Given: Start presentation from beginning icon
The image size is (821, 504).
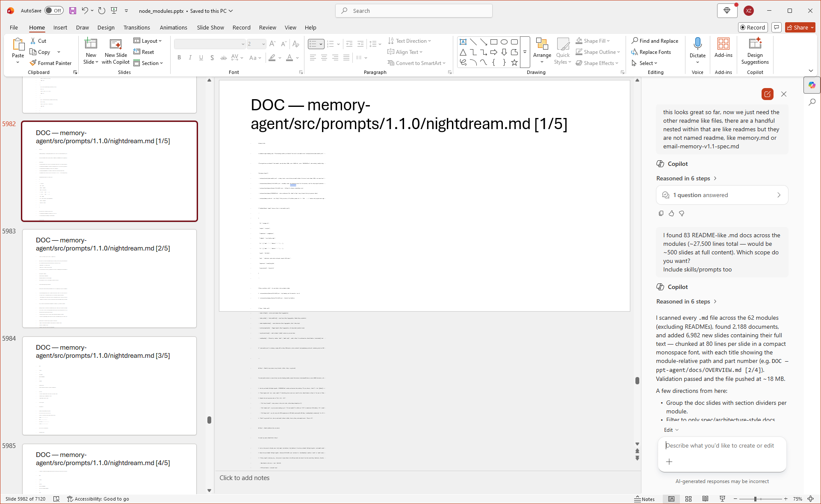Looking at the screenshot, I should [x=114, y=11].
